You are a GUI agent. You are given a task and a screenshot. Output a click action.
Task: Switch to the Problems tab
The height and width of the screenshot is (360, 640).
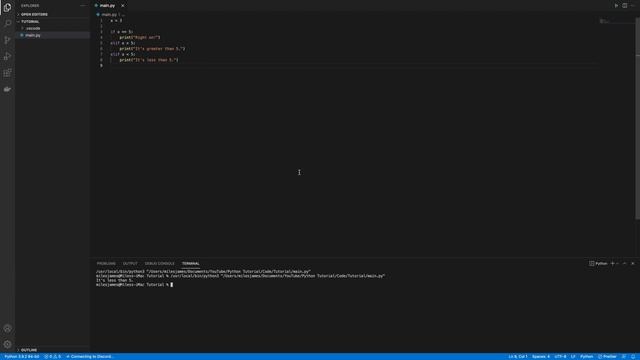coord(106,264)
